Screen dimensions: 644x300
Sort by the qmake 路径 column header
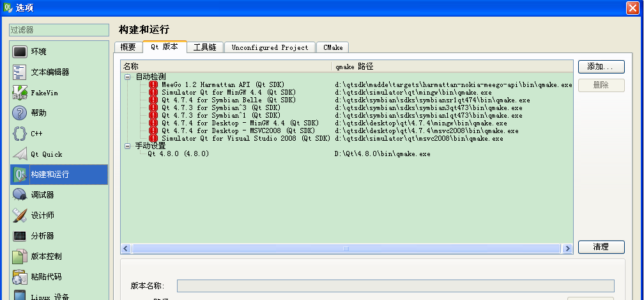(452, 67)
